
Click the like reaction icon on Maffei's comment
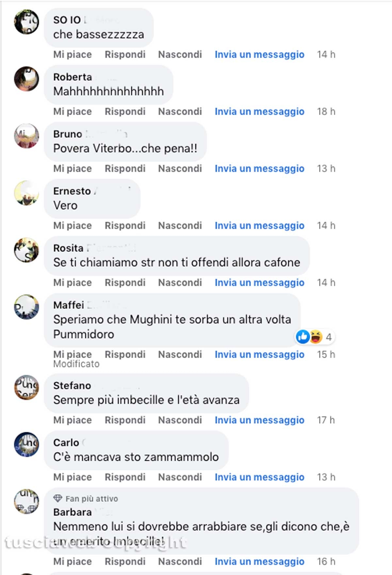[x=302, y=337]
